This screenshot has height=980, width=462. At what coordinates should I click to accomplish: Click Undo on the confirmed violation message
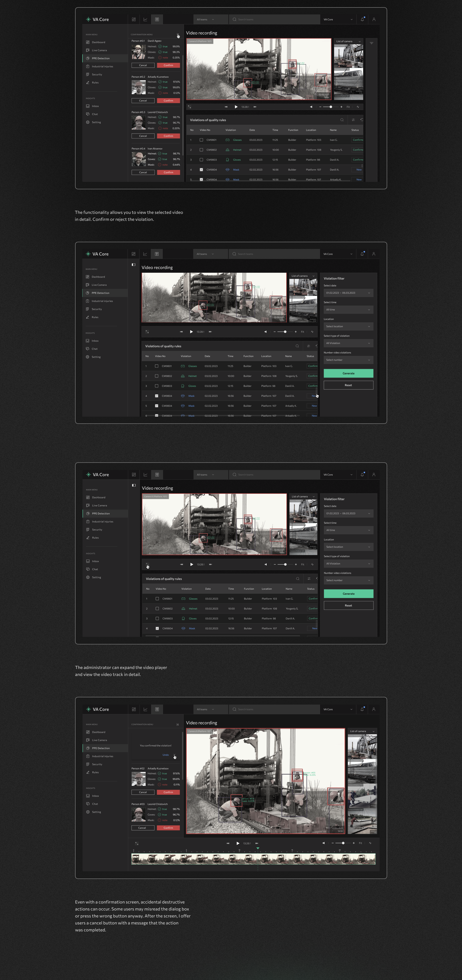click(x=166, y=755)
